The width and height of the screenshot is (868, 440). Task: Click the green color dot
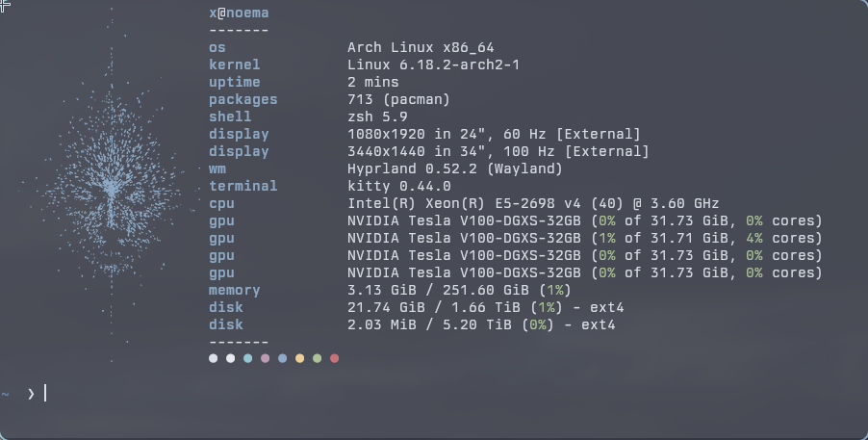click(x=318, y=358)
